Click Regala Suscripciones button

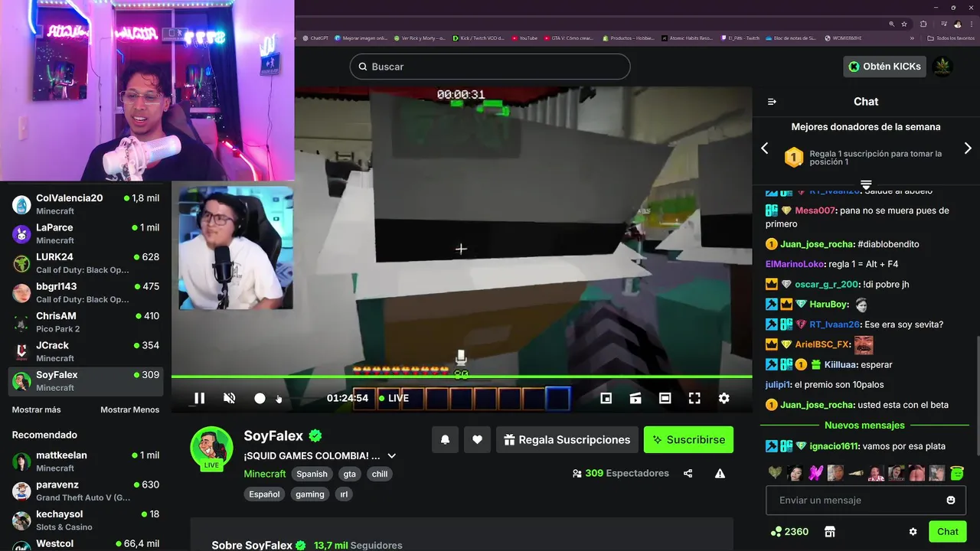point(567,439)
